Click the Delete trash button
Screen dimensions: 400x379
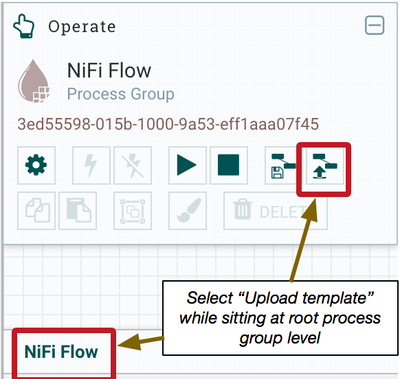click(x=275, y=211)
